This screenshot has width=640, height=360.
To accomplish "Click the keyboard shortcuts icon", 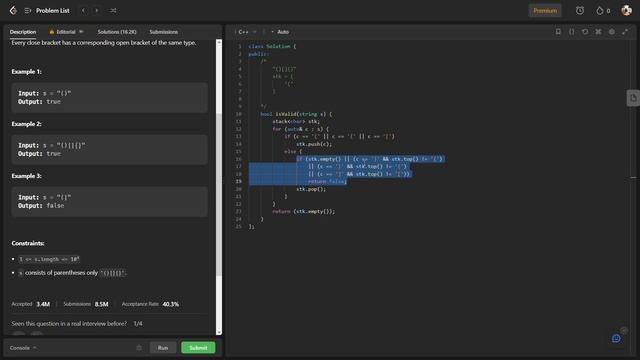I will pos(598,31).
